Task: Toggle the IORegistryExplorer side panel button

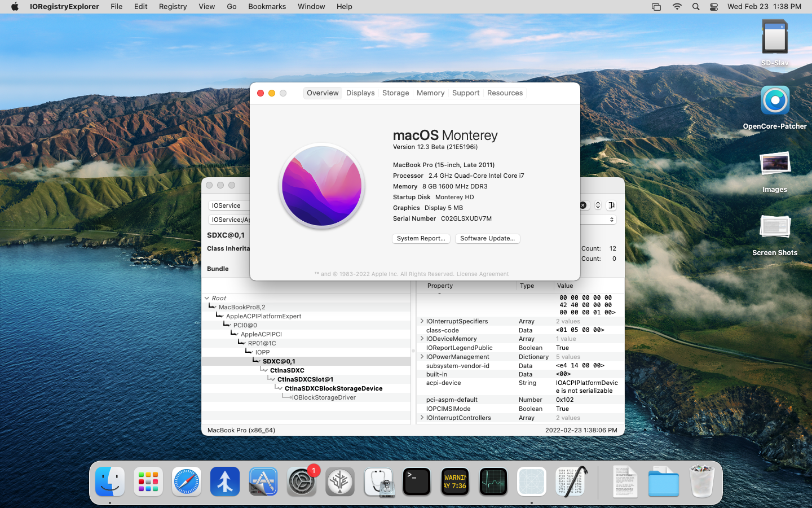Action: pos(611,205)
